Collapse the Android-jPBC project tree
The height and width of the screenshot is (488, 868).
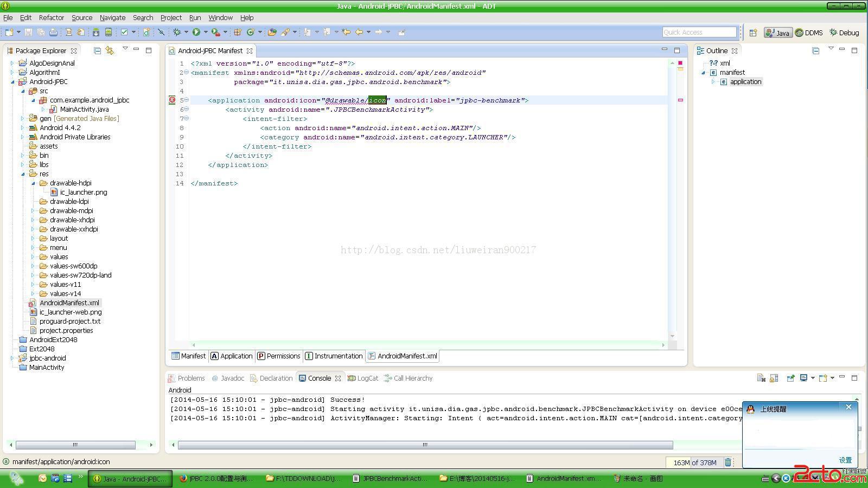(12, 82)
